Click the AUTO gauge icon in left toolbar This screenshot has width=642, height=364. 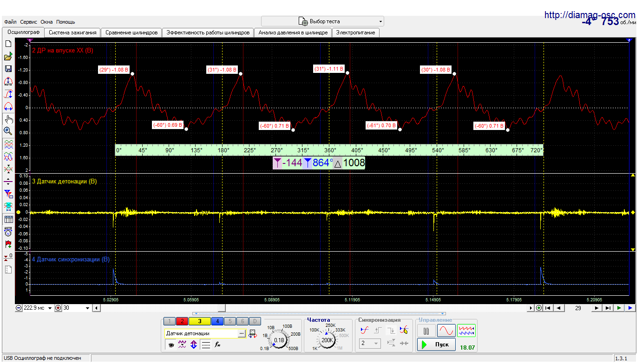8,231
